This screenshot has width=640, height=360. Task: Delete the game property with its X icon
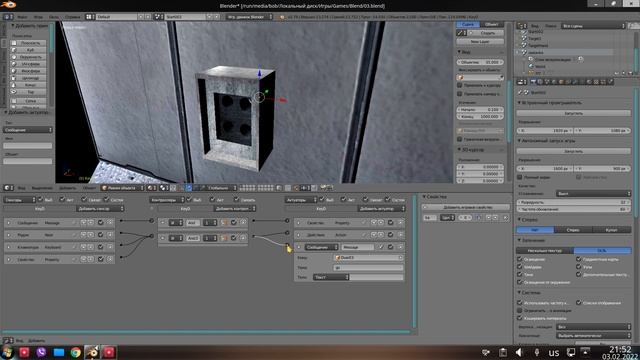pyautogui.click(x=505, y=218)
